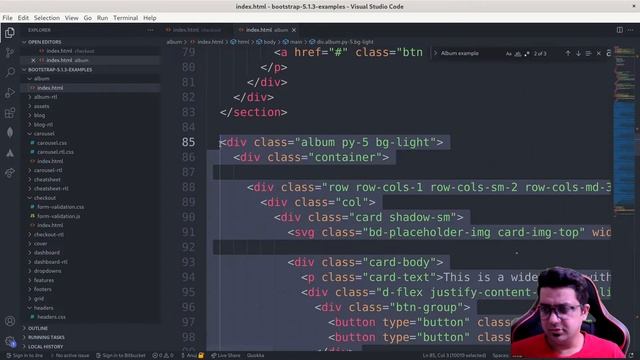Screen dimensions: 640x360
Task: Click Sign in to Jira status item
Action: point(24,356)
